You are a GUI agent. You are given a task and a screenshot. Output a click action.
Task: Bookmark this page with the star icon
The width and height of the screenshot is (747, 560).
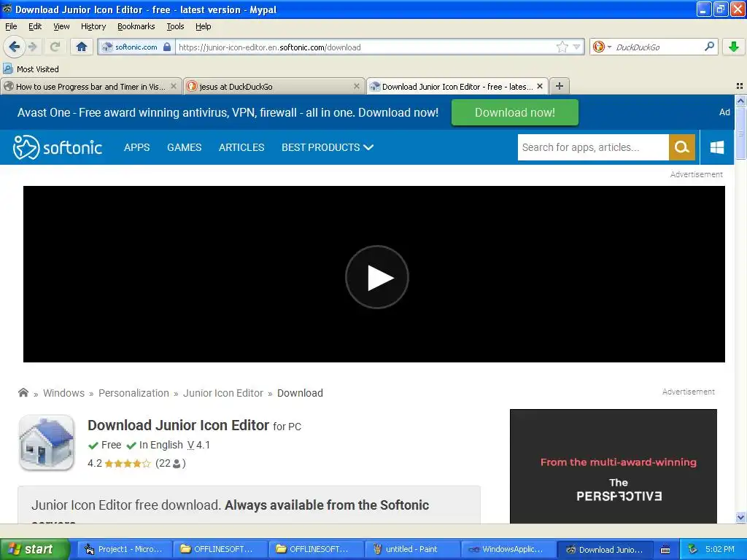click(x=562, y=47)
